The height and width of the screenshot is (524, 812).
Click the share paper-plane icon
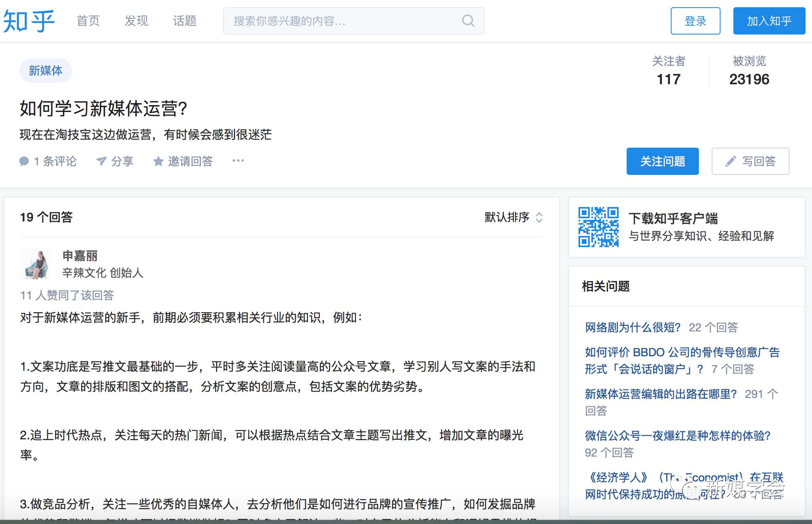tap(101, 161)
